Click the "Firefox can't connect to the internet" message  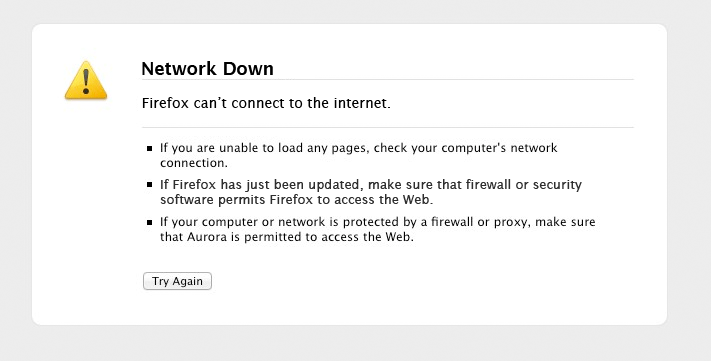(x=266, y=103)
